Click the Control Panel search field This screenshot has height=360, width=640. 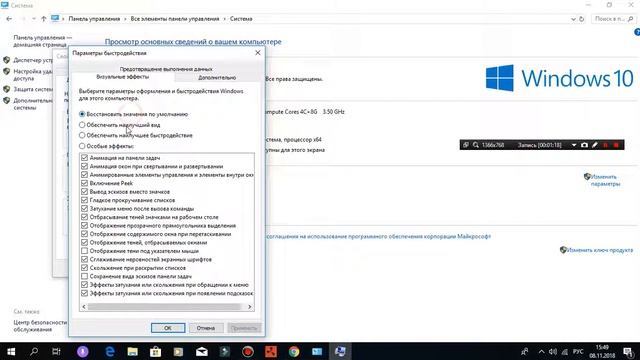point(612,19)
